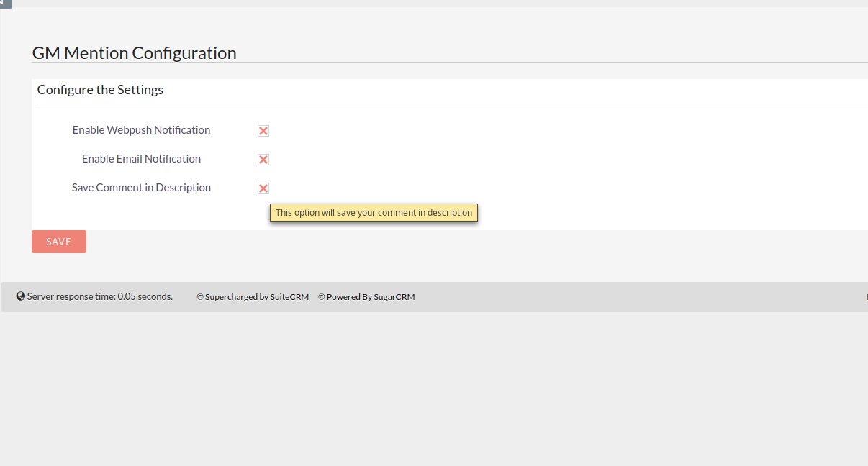Click the tooltip about saving comment in description
The height and width of the screenshot is (466, 868).
tap(374, 213)
